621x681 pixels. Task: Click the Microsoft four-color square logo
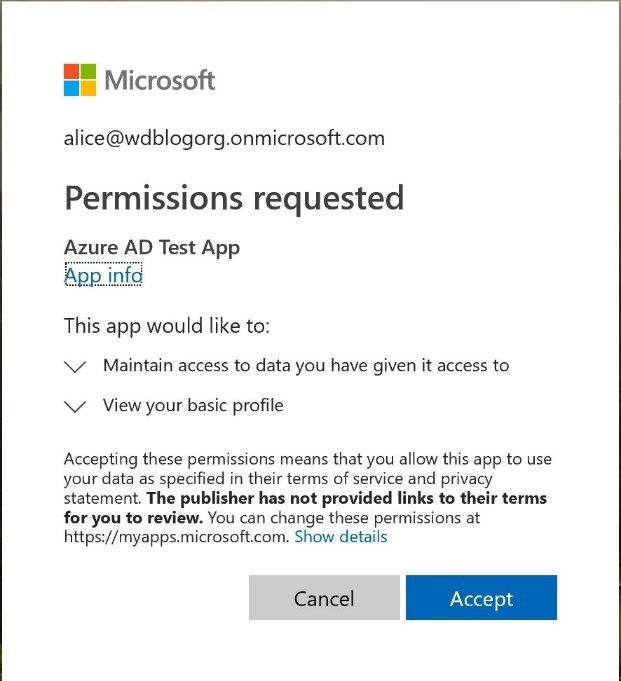[80, 80]
